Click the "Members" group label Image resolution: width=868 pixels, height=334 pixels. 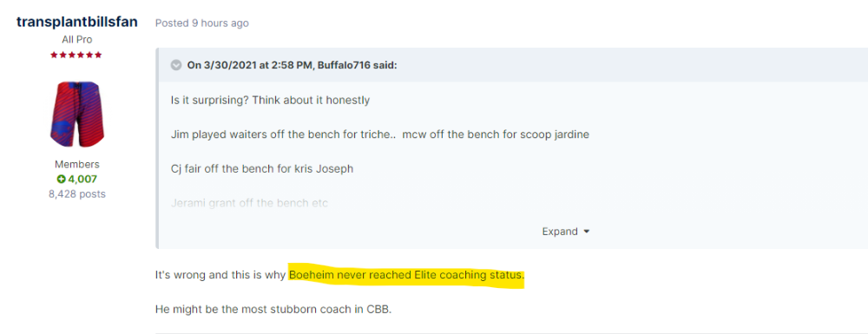click(77, 165)
